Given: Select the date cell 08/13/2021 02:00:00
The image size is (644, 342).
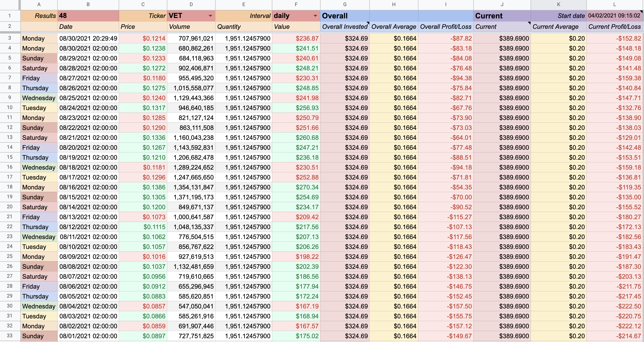Looking at the screenshot, I should click(x=88, y=217).
